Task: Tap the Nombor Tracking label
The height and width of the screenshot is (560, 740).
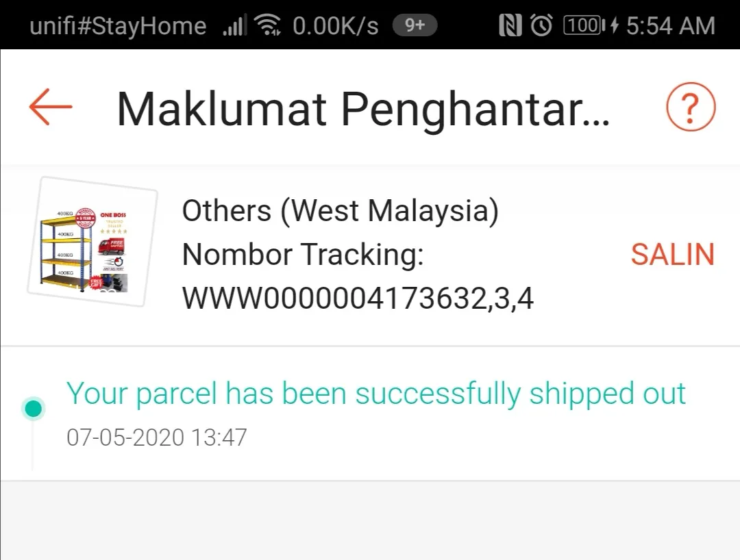Action: pyautogui.click(x=303, y=255)
